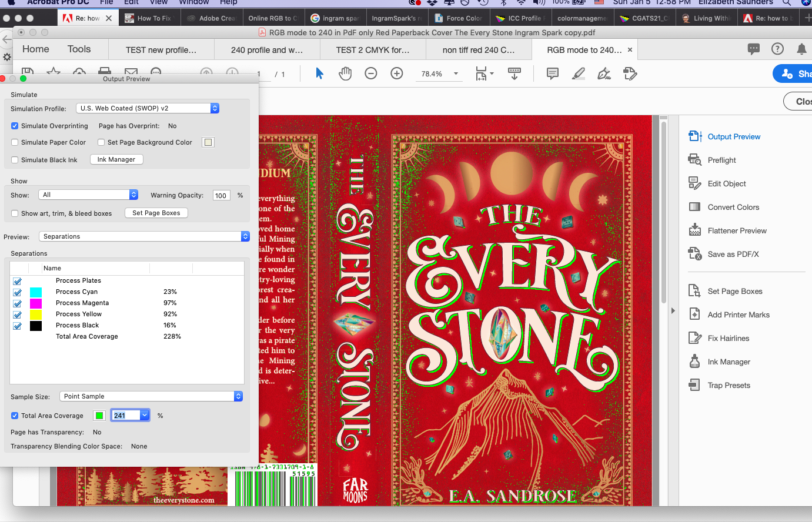Open the zoom level dropdown arrow
Image resolution: width=812 pixels, height=522 pixels.
(x=456, y=73)
